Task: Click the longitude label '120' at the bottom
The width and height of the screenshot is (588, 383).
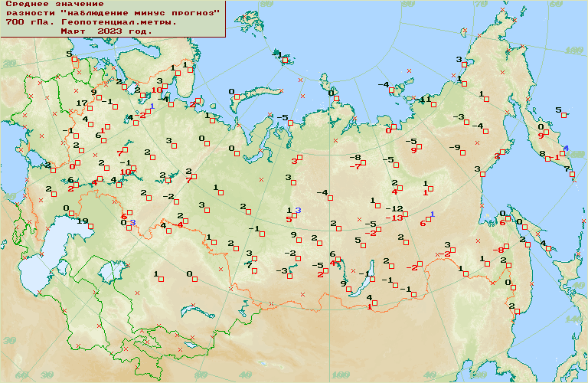Action: (x=478, y=375)
